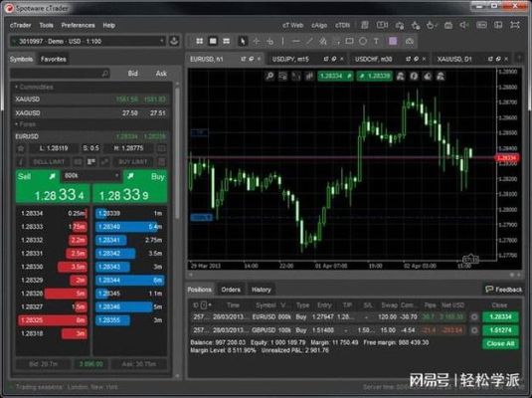The height and width of the screenshot is (398, 532).
Task: Open the 800k volume dropdown
Action: (x=90, y=176)
